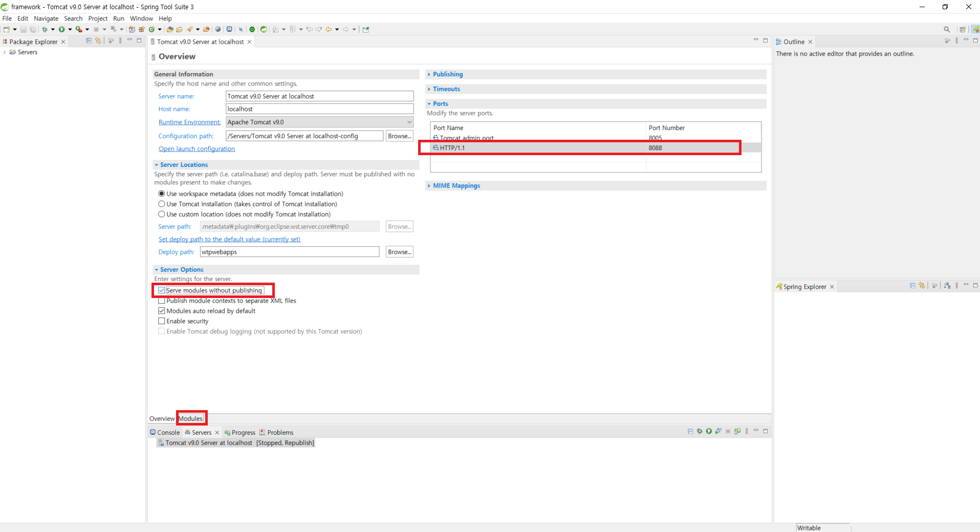The height and width of the screenshot is (532, 980).
Task: Select Tomcat v9.0 Server in Servers view
Action: point(236,443)
